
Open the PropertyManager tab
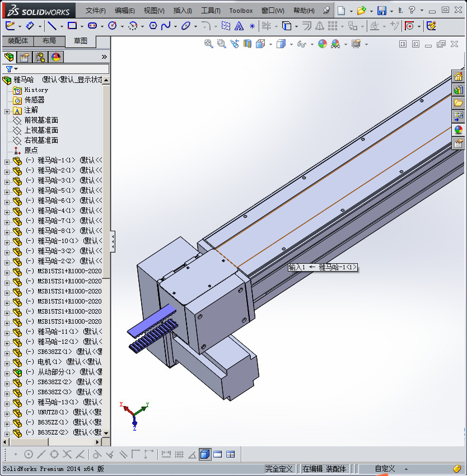pyautogui.click(x=25, y=57)
